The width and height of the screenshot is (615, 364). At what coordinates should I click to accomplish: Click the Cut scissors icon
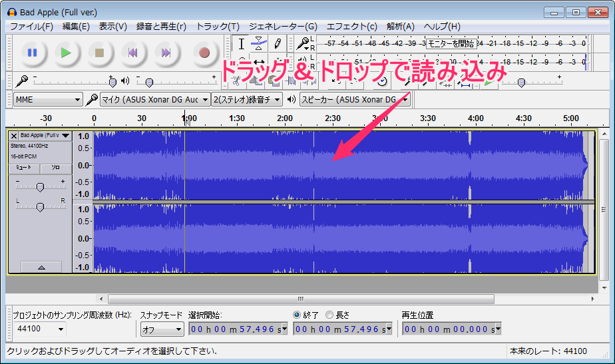click(236, 82)
